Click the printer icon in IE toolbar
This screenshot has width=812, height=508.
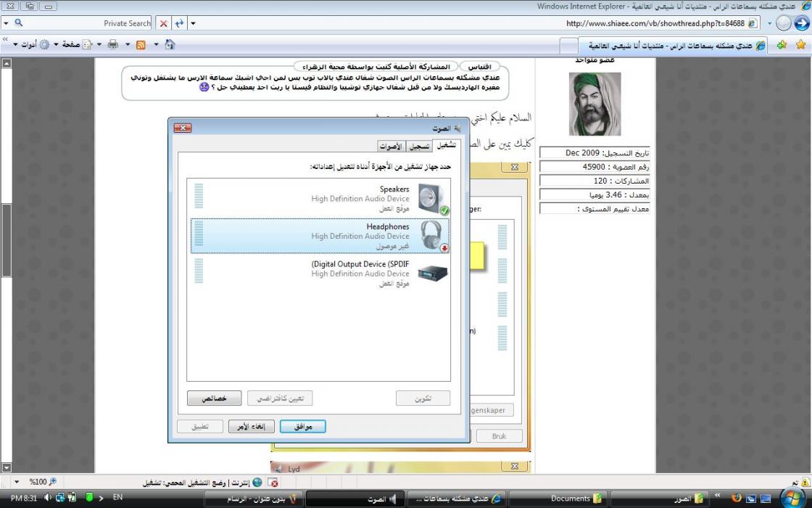(x=112, y=45)
